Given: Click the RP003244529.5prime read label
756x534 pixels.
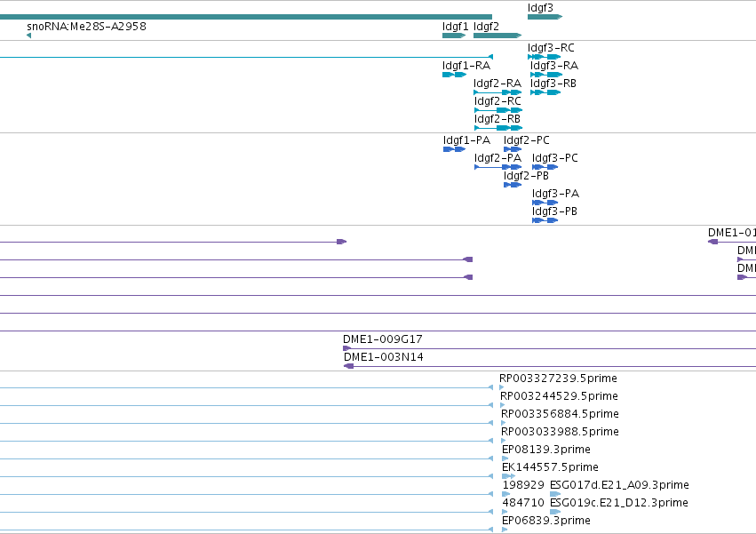Looking at the screenshot, I should [x=560, y=396].
